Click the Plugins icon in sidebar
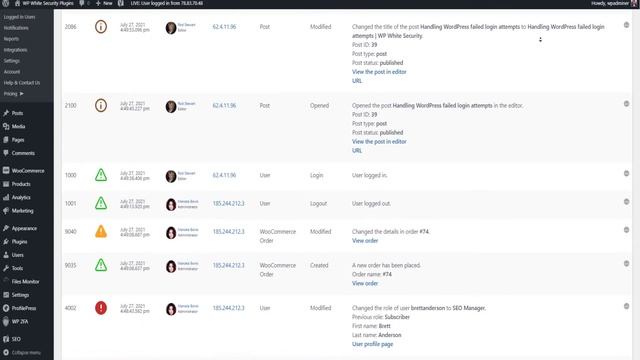The width and height of the screenshot is (640, 360). (6, 242)
